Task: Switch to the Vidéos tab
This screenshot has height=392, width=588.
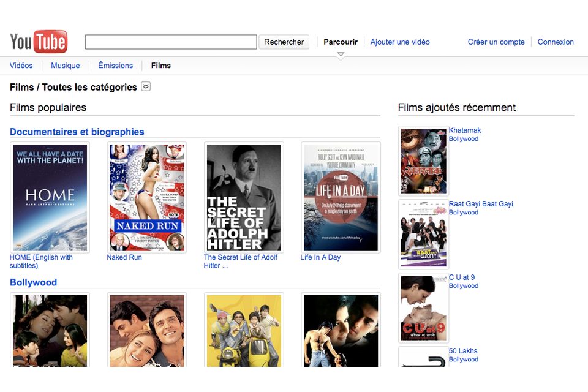Action: 21,66
